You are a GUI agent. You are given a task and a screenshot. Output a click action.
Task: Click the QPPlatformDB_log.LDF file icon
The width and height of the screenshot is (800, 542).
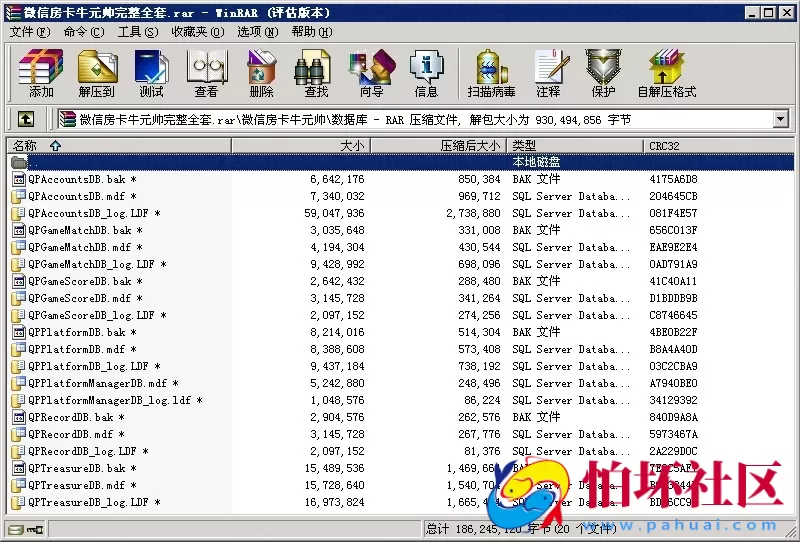(x=18, y=366)
